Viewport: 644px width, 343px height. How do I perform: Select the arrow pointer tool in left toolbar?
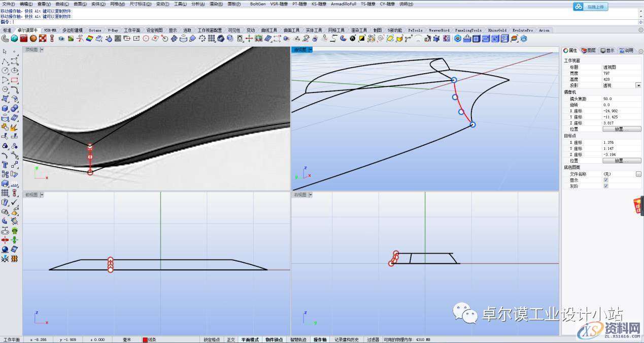5,51
